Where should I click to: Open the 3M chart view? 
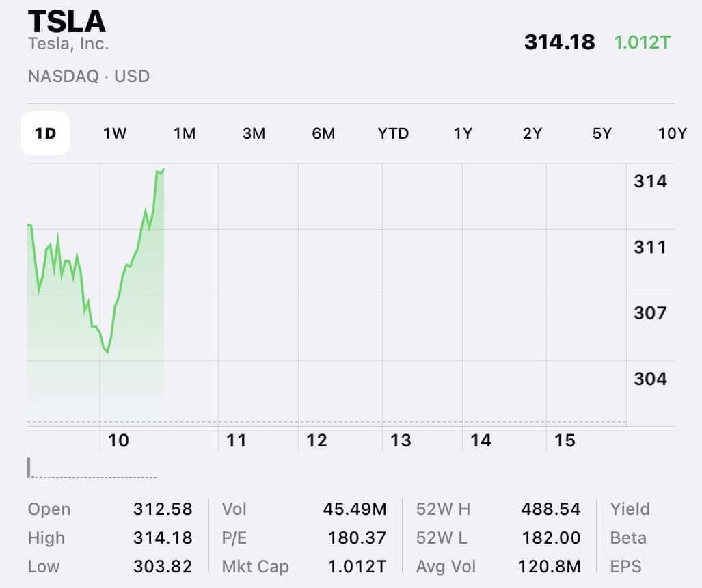click(254, 133)
